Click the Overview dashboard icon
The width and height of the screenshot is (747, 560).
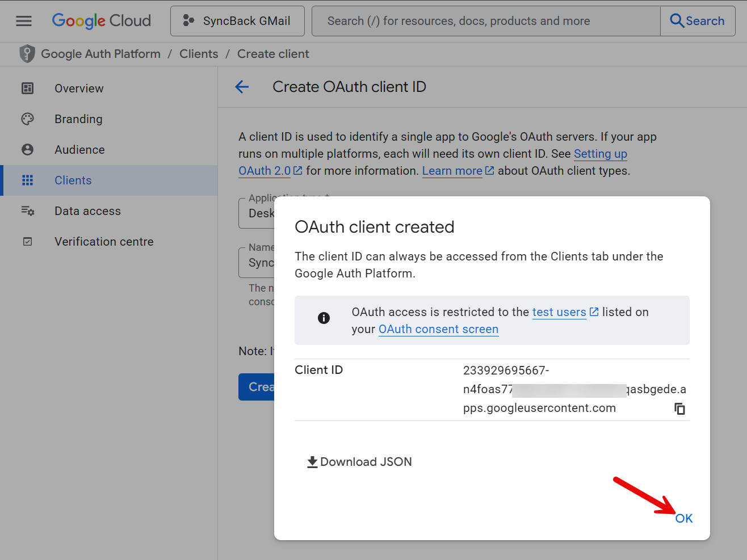[x=27, y=89]
